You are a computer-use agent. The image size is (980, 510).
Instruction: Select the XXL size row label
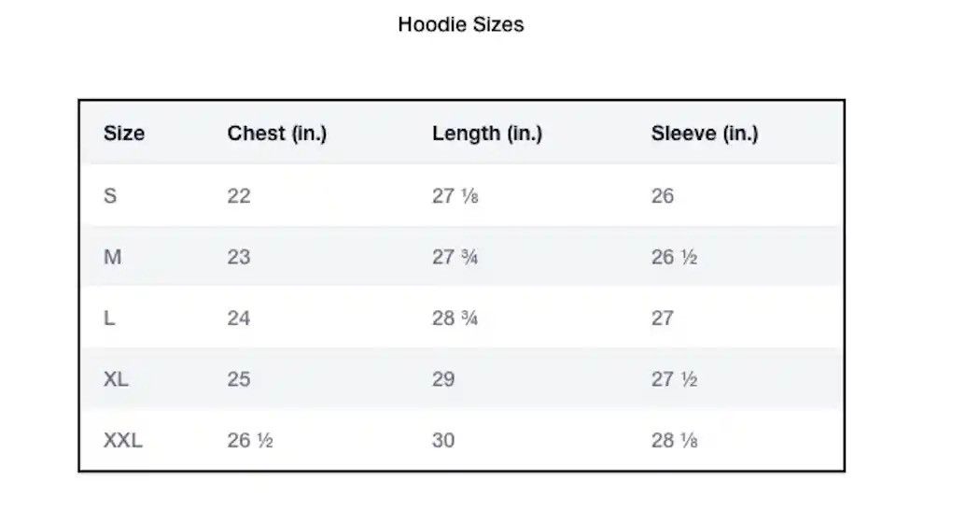[x=123, y=440]
